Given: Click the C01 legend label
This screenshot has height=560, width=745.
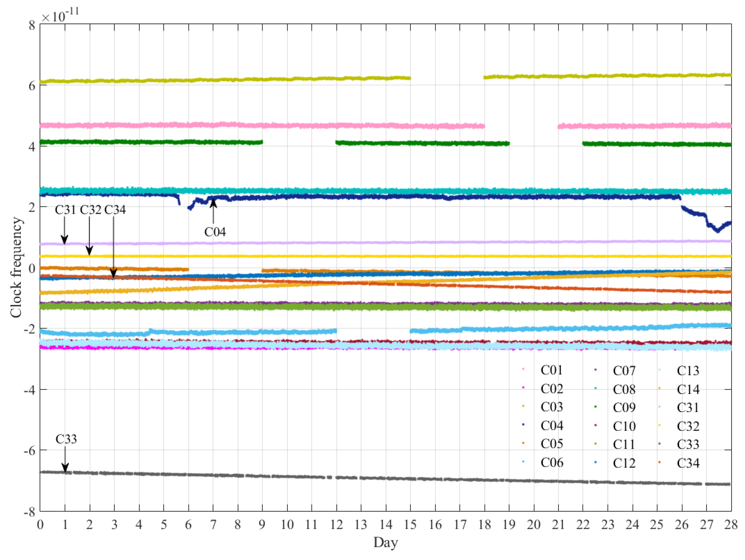Looking at the screenshot, I should click(x=552, y=370).
